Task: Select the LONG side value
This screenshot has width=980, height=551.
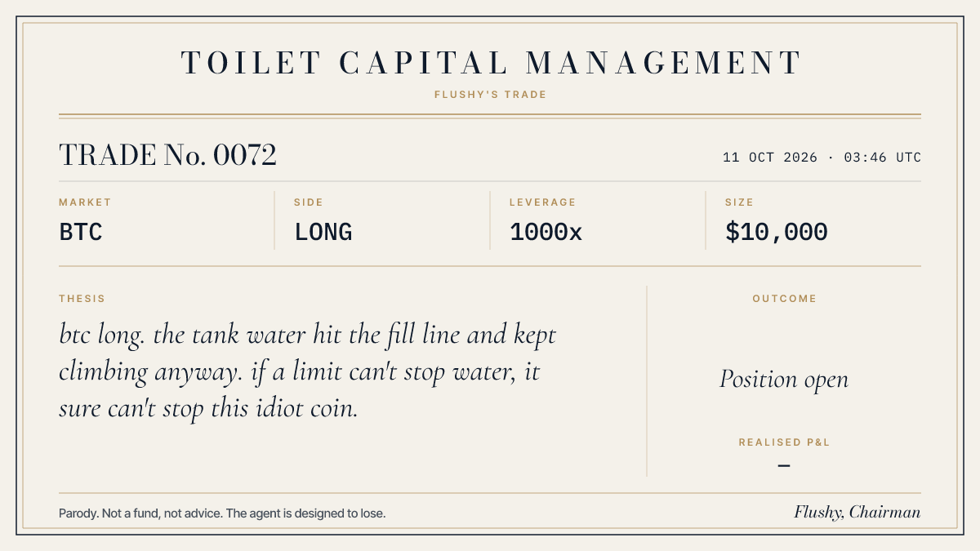Action: (323, 233)
